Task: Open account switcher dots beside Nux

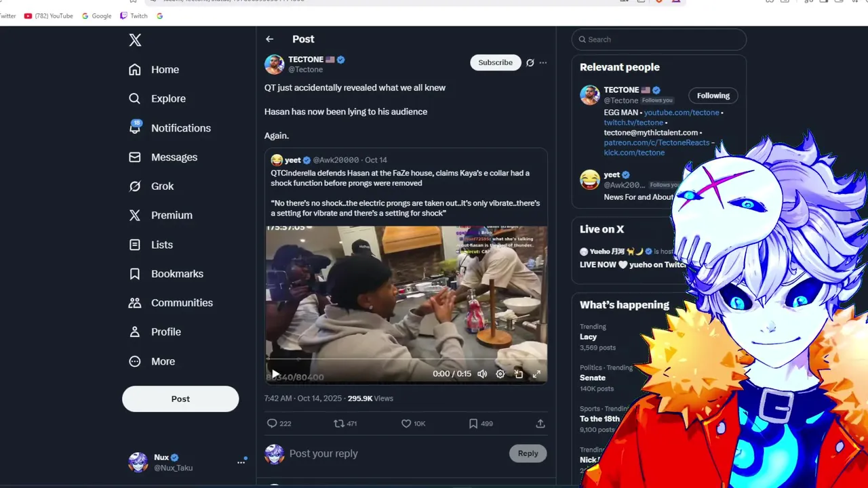Action: click(x=241, y=462)
